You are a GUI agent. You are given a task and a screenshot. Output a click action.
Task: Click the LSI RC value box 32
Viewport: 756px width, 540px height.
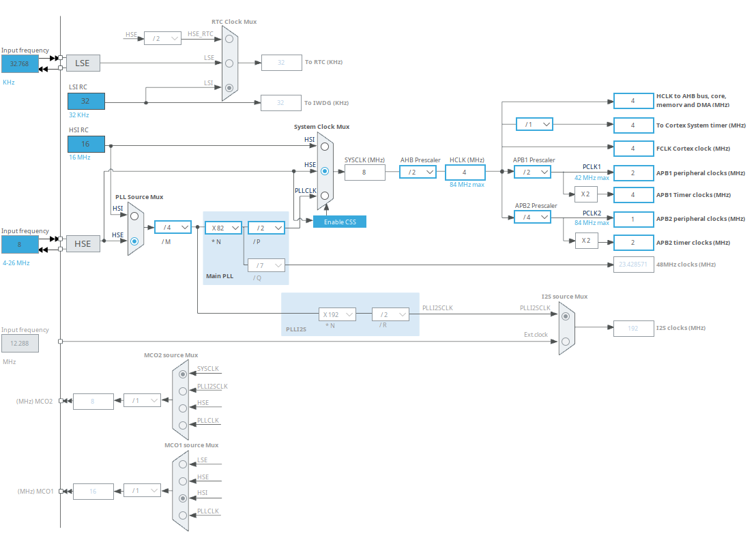click(86, 101)
